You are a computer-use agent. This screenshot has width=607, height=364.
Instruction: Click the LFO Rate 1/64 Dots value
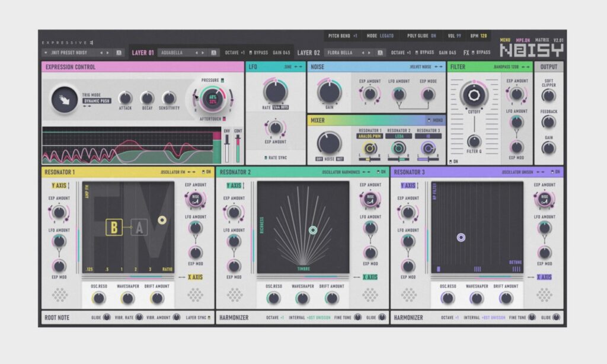pos(280,107)
